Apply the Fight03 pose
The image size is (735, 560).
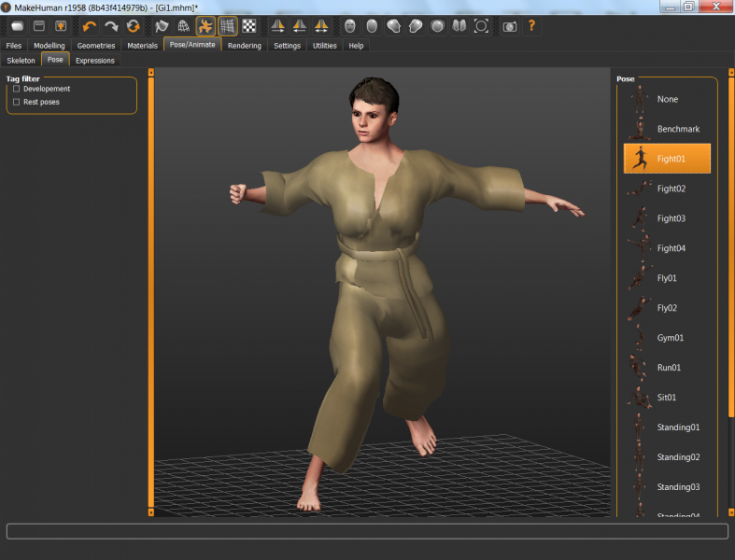pyautogui.click(x=667, y=218)
